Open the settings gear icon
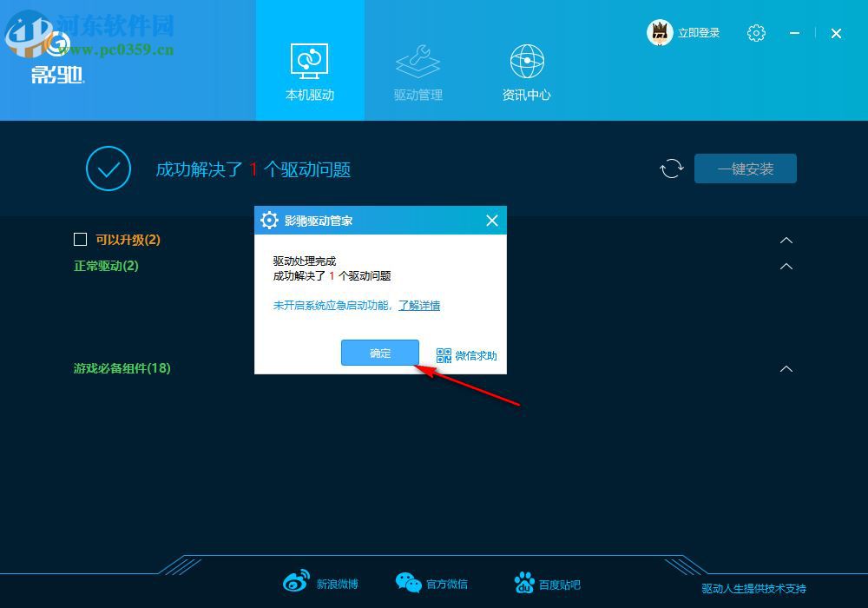 click(756, 32)
